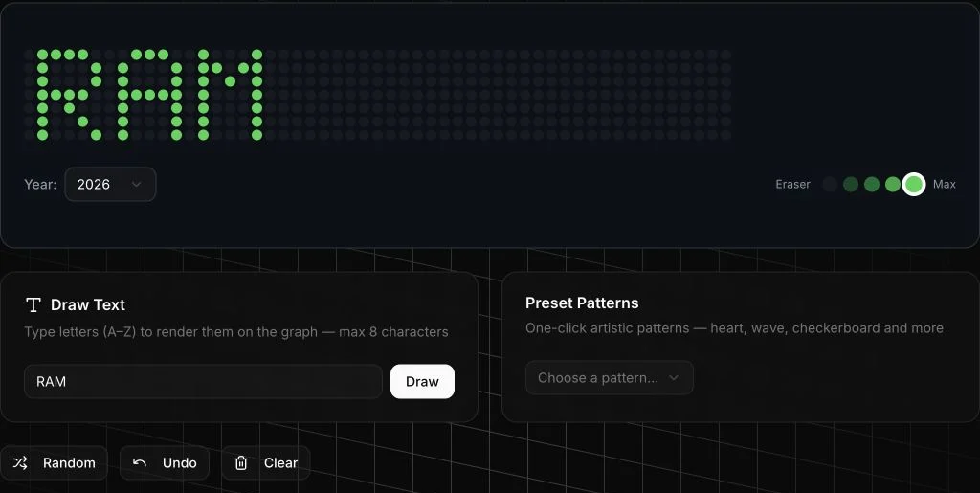980x493 pixels.
Task: Click the Random shuffle icon
Action: pyautogui.click(x=20, y=463)
